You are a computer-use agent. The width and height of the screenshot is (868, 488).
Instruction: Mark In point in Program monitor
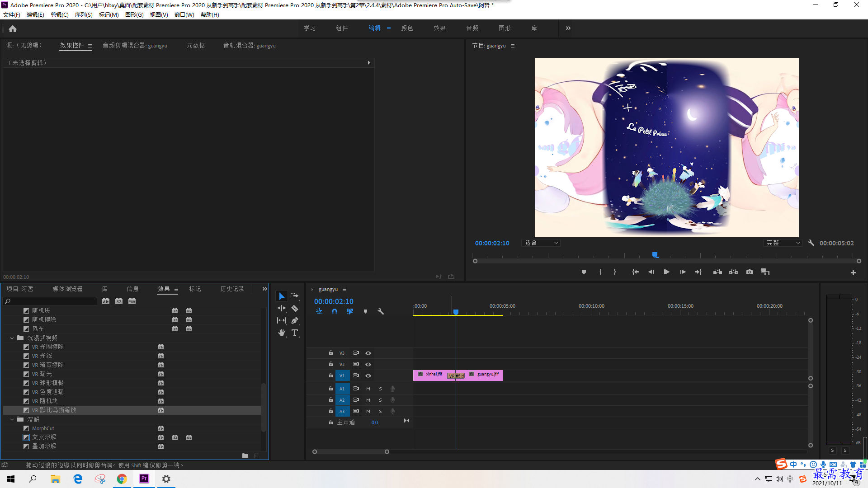[x=600, y=272]
